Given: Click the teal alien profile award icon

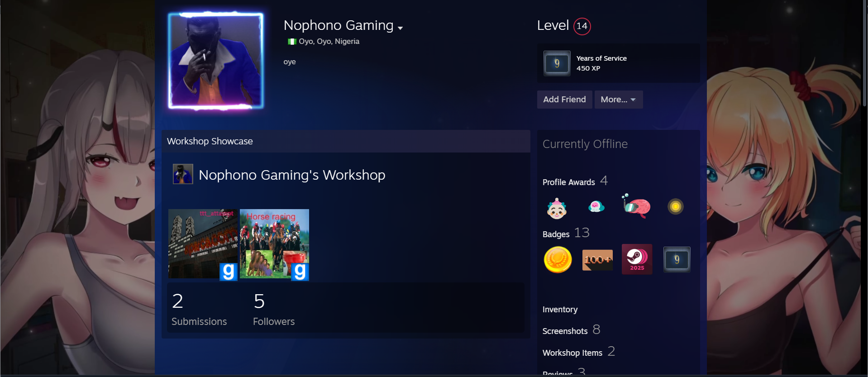Looking at the screenshot, I should coord(596,207).
